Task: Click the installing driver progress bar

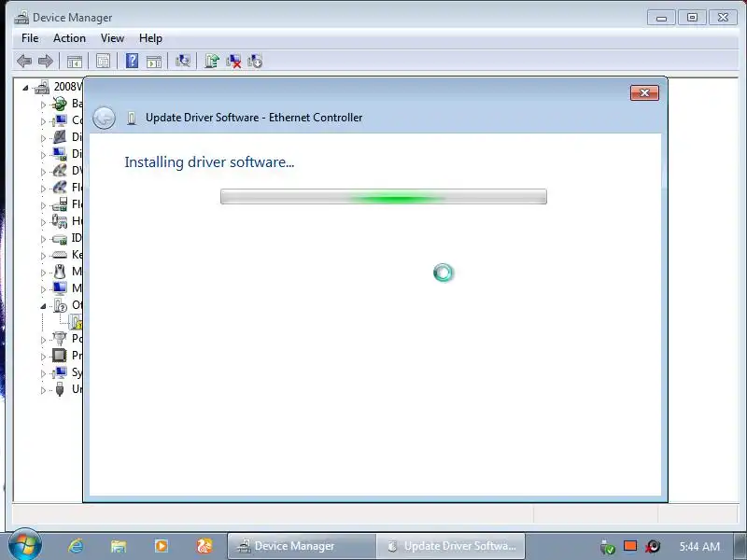Action: tap(384, 197)
